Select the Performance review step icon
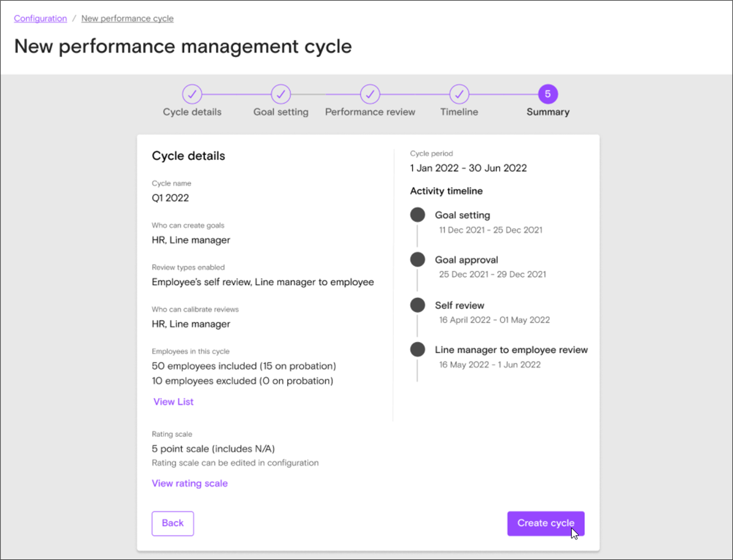Image resolution: width=733 pixels, height=560 pixels. tap(370, 94)
